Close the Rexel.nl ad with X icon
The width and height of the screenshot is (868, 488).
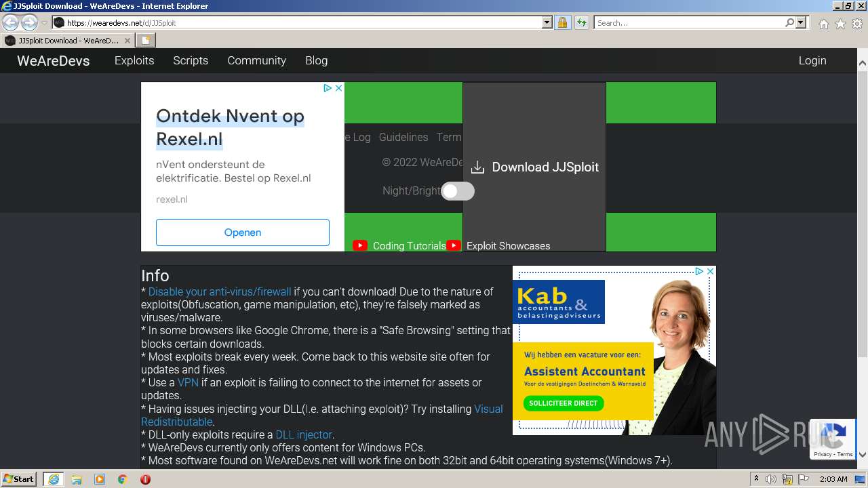point(338,88)
